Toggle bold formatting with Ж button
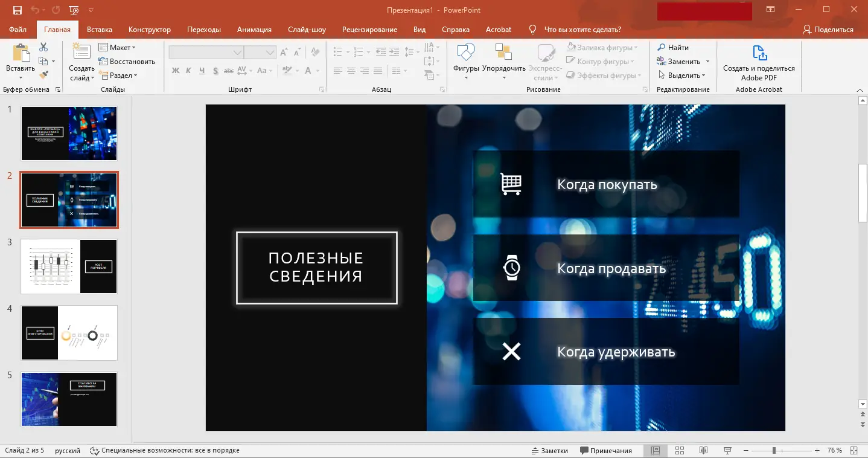868x458 pixels. 176,71
